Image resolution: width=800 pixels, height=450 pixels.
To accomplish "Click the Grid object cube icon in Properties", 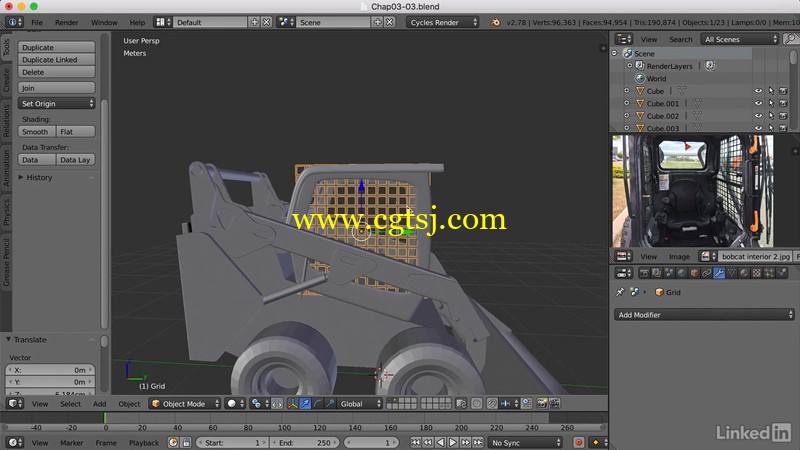I will [659, 292].
